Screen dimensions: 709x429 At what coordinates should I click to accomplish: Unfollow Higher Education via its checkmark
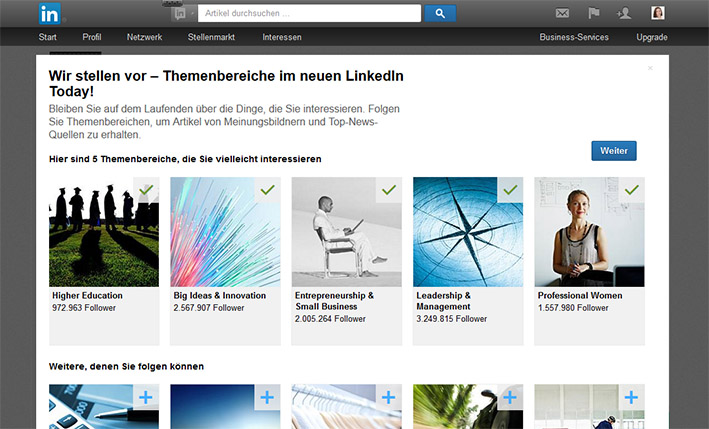pyautogui.click(x=146, y=190)
